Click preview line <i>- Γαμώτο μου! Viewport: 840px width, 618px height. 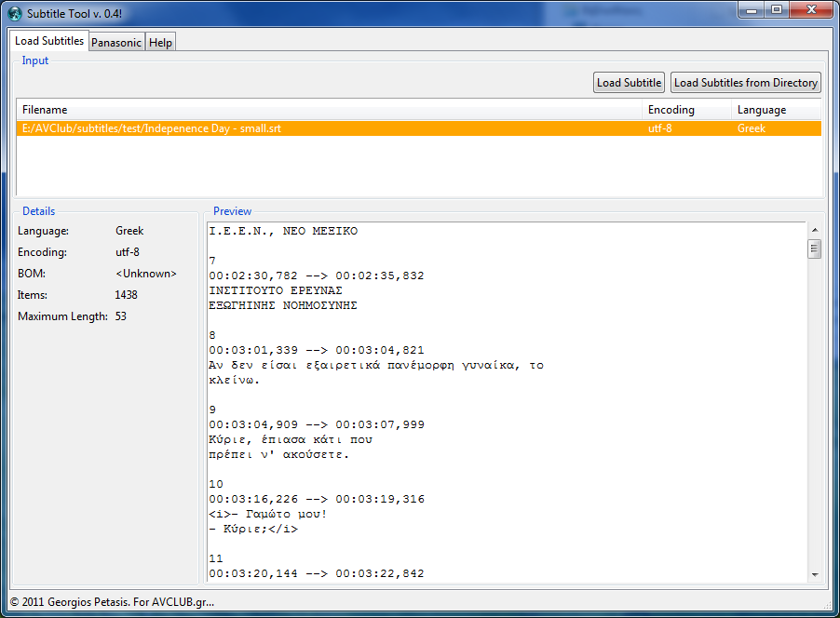click(x=268, y=514)
